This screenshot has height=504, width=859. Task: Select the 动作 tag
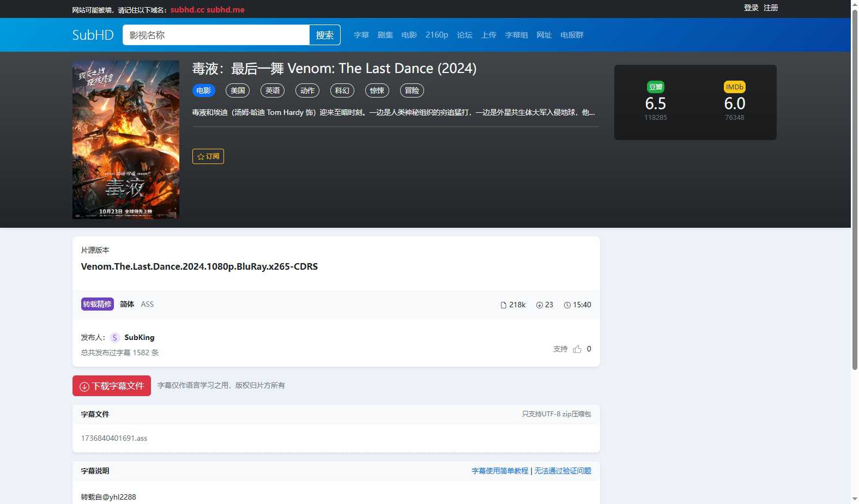pyautogui.click(x=307, y=90)
